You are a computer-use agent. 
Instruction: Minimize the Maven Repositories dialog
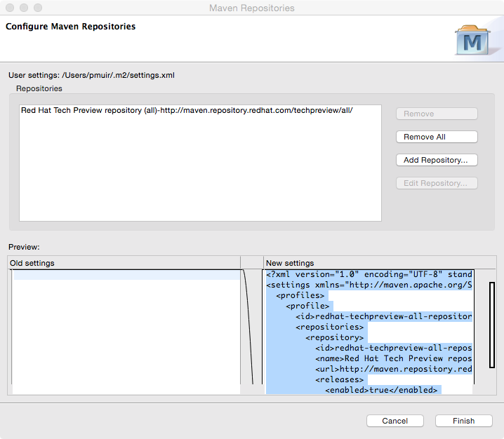pos(24,8)
